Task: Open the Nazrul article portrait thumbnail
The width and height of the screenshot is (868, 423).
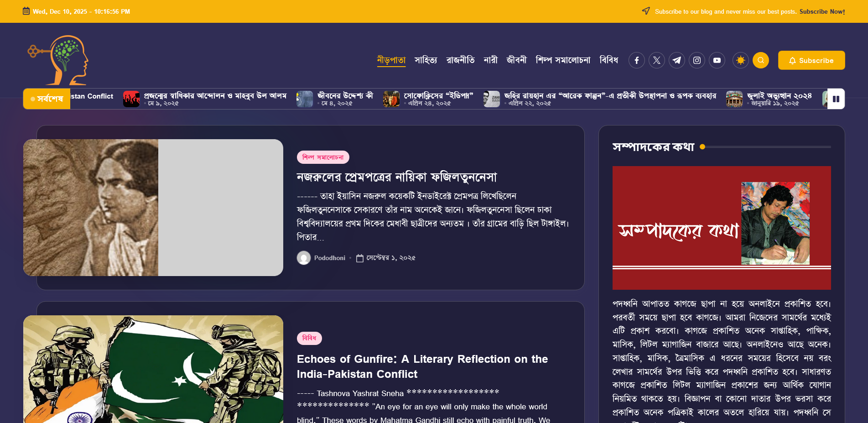Action: (x=153, y=208)
